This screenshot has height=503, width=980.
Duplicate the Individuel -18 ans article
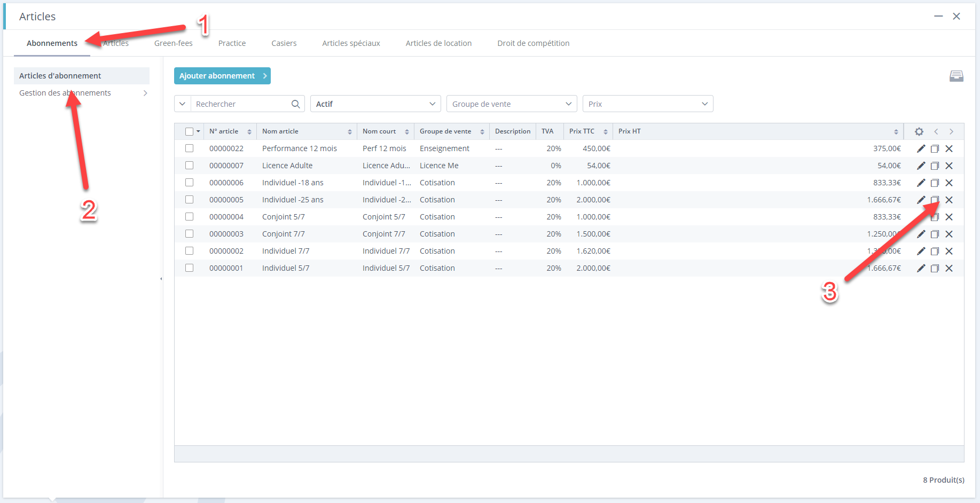click(935, 183)
